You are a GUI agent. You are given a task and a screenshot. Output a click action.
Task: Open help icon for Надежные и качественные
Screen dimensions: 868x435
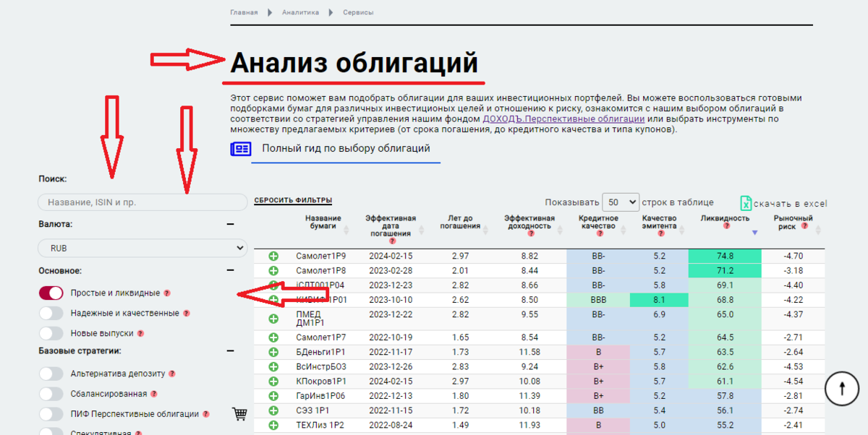click(x=186, y=314)
